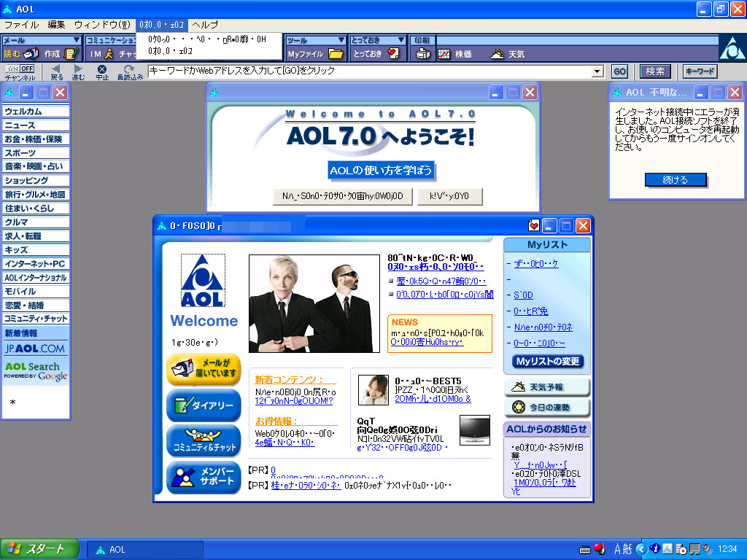
Task: Open the 編集 menu
Action: coord(57,25)
